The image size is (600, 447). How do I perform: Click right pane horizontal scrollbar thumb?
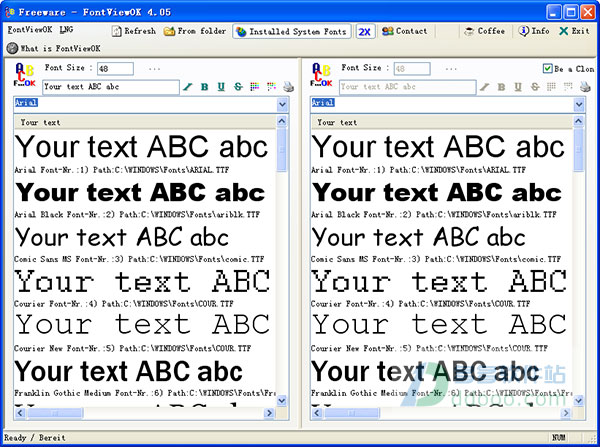351,413
